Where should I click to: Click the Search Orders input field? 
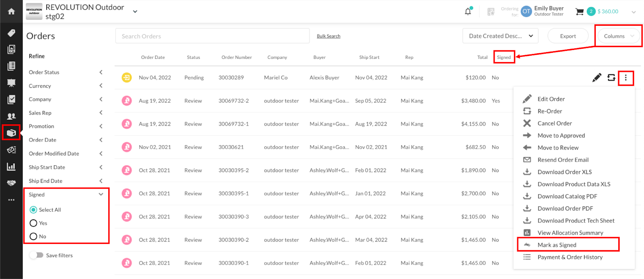(x=212, y=36)
